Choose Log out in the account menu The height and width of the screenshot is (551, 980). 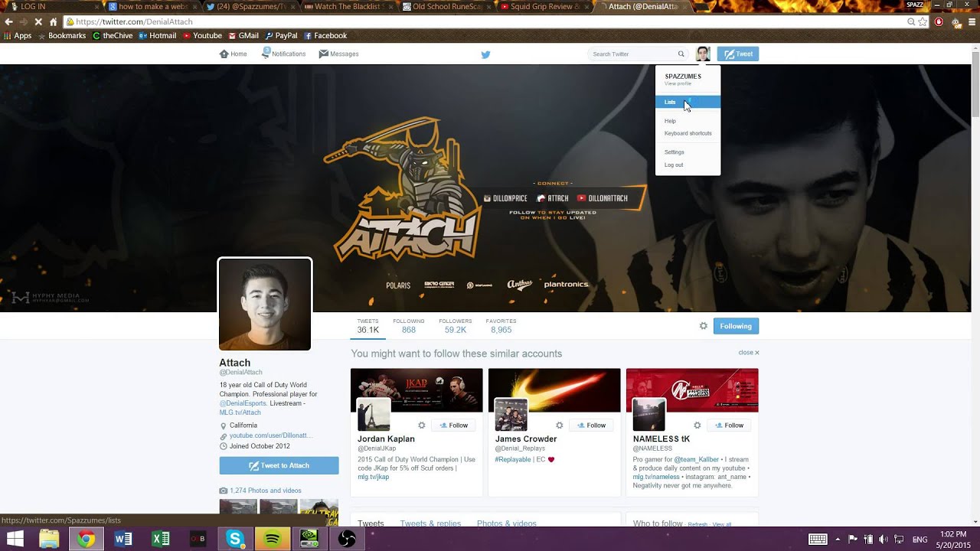(x=673, y=165)
